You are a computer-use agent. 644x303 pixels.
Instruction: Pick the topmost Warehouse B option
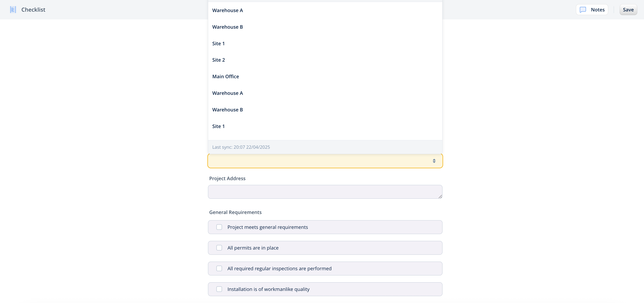pyautogui.click(x=228, y=27)
